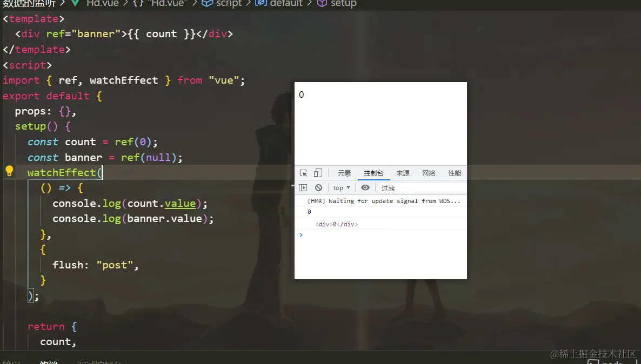This screenshot has width=641, height=364.
Task: Click the console prompt arrow
Action: coord(301,235)
